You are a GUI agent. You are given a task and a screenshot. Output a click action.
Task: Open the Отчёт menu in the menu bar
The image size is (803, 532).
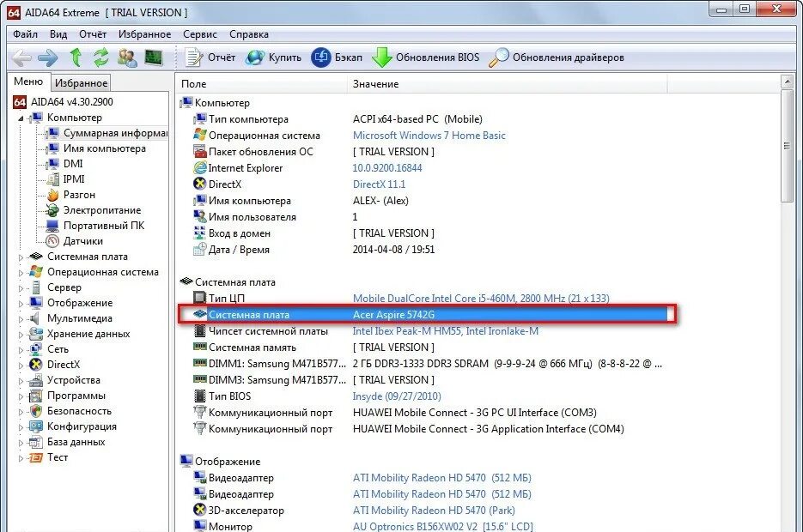tap(93, 34)
